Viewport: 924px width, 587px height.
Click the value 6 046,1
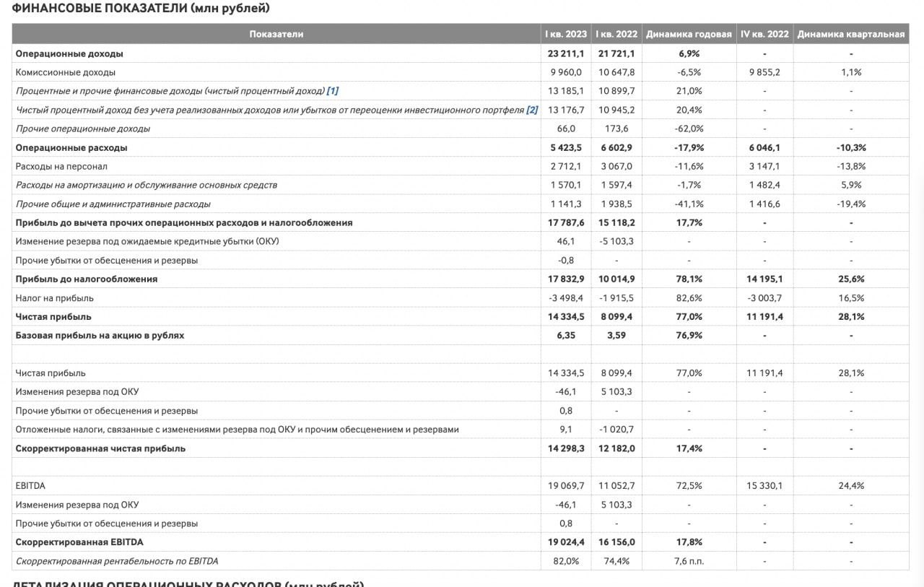764,147
